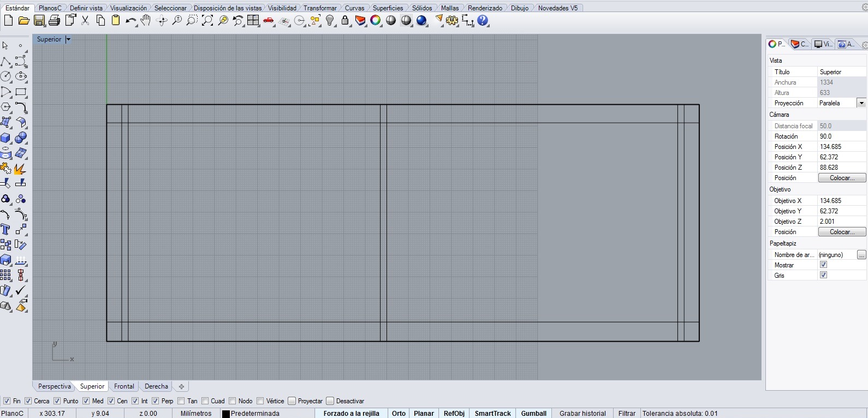Image resolution: width=868 pixels, height=418 pixels.
Task: Select the Text tool T icon
Action: click(6, 229)
